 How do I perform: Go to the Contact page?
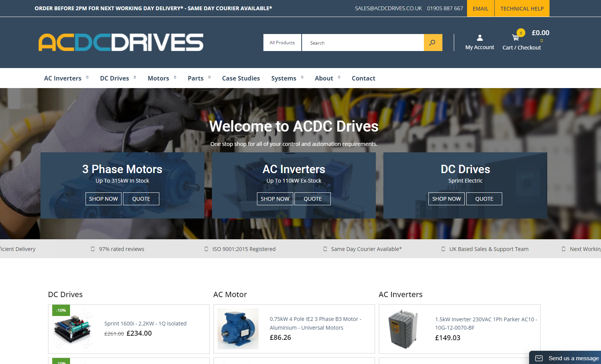click(x=363, y=78)
